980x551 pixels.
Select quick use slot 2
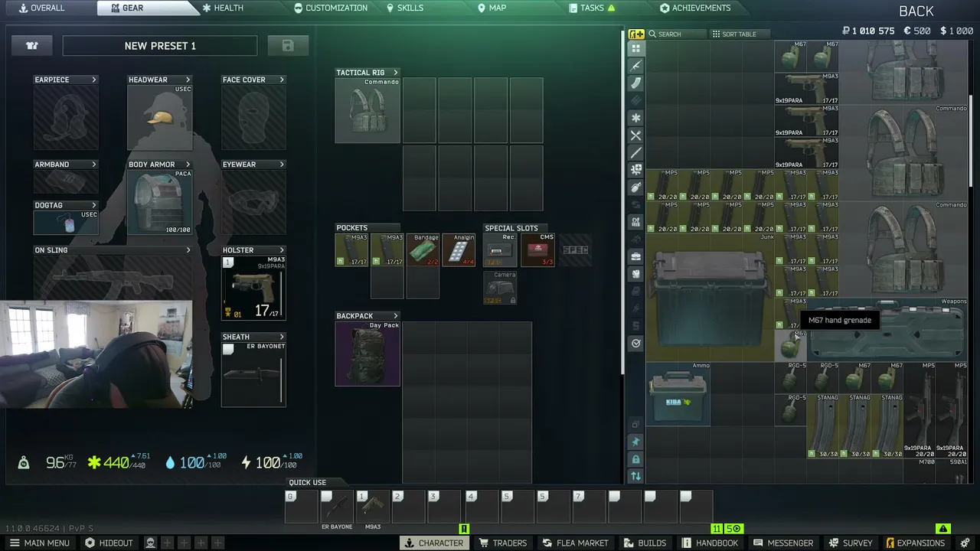[x=408, y=507]
